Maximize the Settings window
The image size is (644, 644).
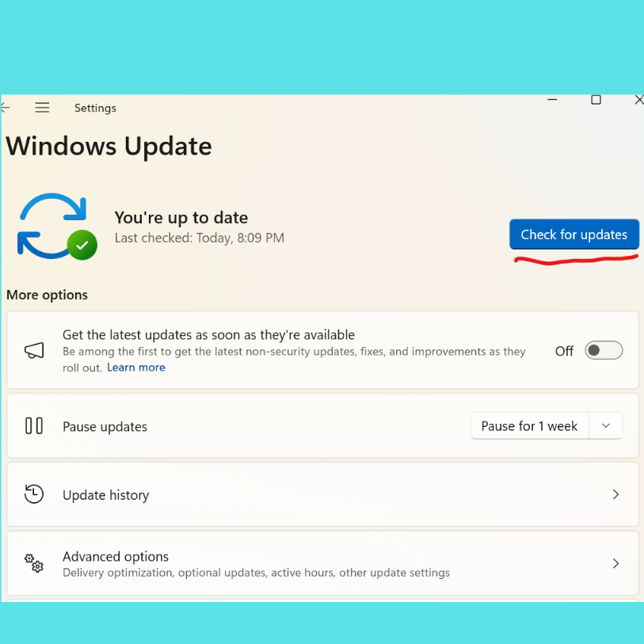pyautogui.click(x=596, y=100)
